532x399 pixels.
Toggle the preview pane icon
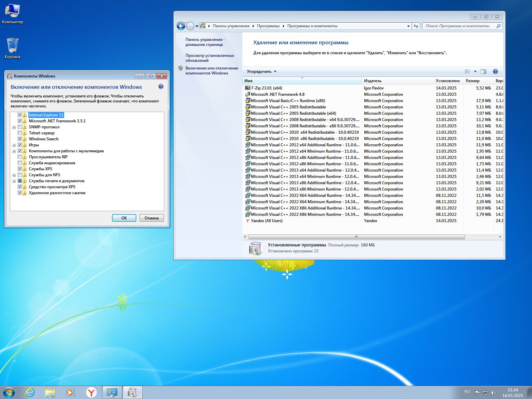483,71
